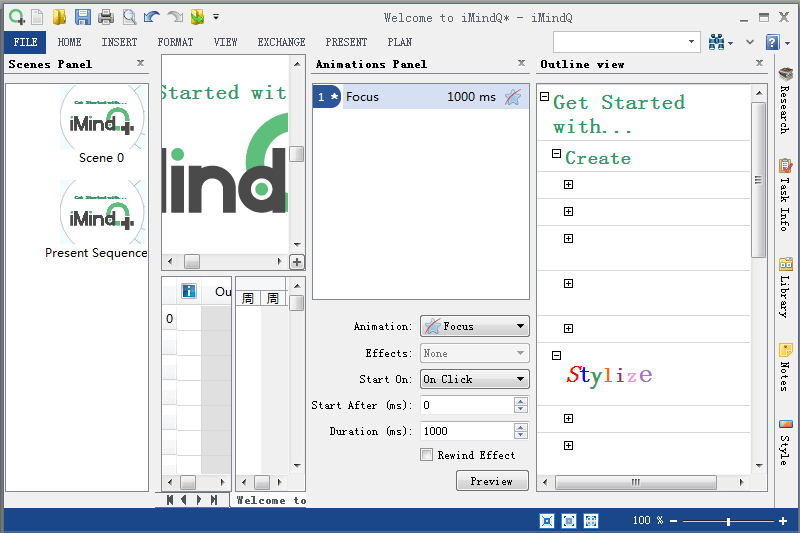The image size is (800, 533).
Task: Zoom in with the plus button
Action: (783, 521)
